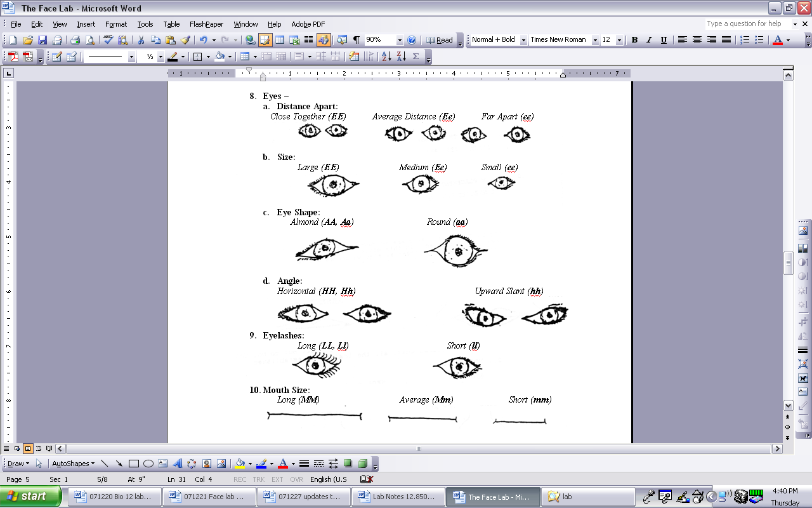This screenshot has width=812, height=508.
Task: Open the Table menu
Action: (x=171, y=24)
